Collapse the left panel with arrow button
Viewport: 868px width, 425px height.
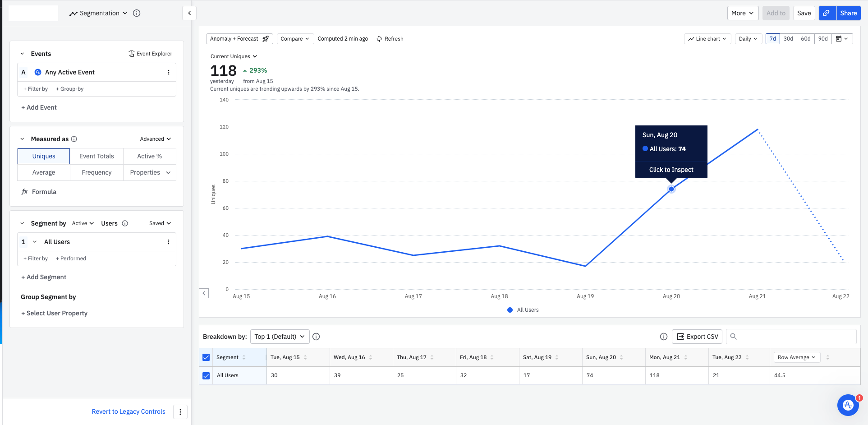(189, 13)
